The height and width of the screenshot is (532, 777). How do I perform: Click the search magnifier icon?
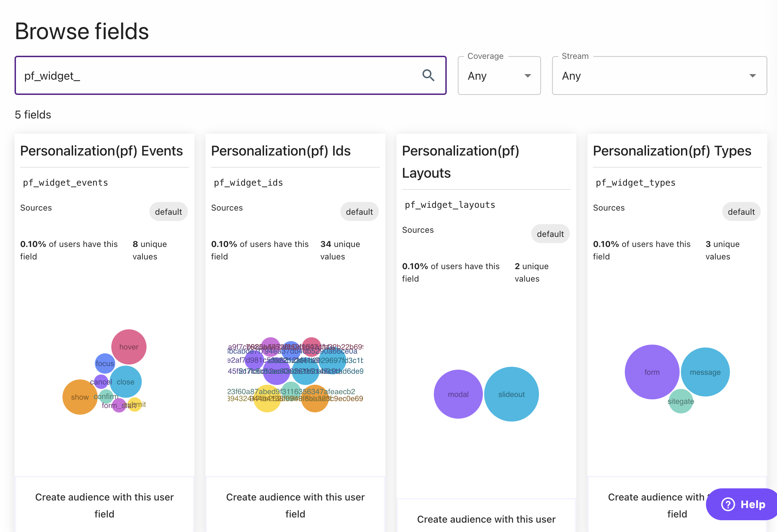428,75
